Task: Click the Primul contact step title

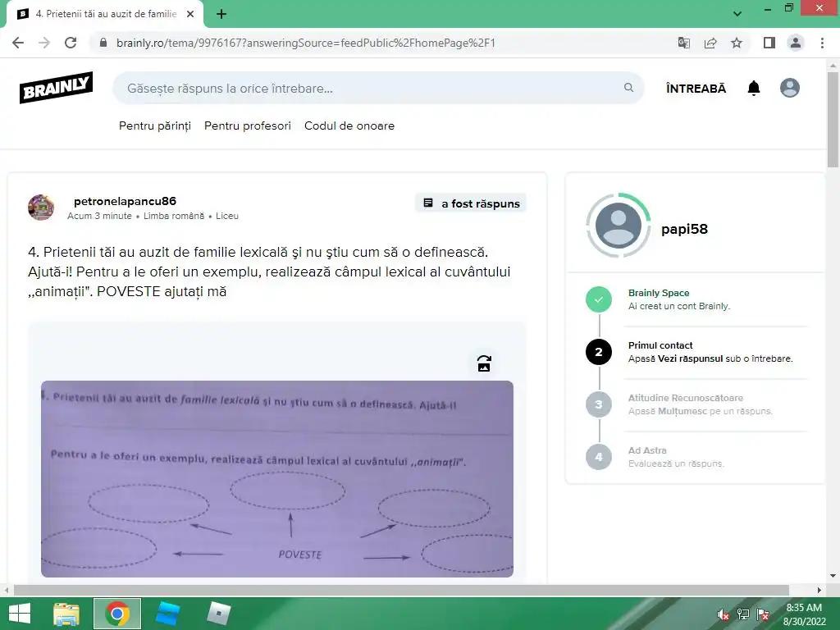Action: pyautogui.click(x=660, y=345)
